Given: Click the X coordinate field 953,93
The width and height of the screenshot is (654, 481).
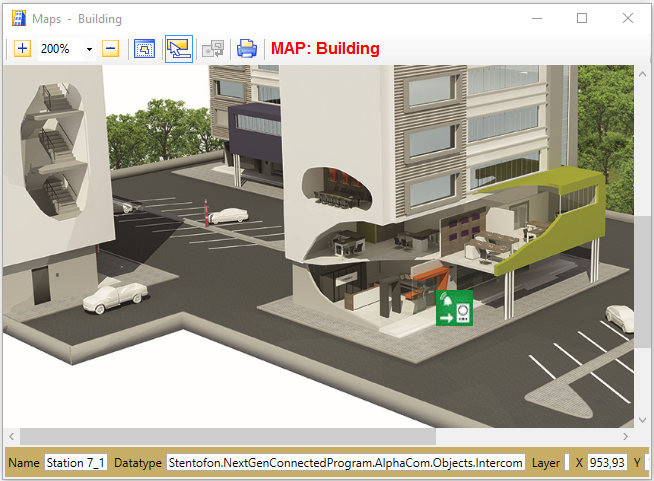Looking at the screenshot, I should pos(607,463).
